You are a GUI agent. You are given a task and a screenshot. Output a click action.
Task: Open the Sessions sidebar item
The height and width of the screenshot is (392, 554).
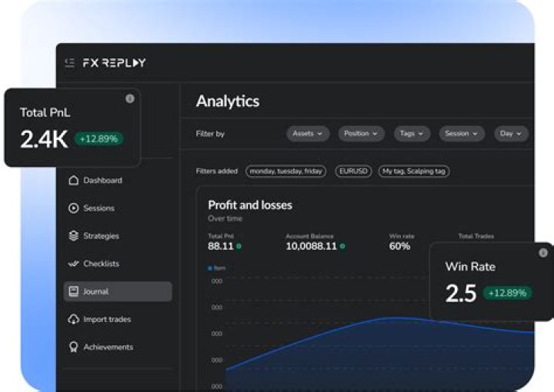click(98, 208)
